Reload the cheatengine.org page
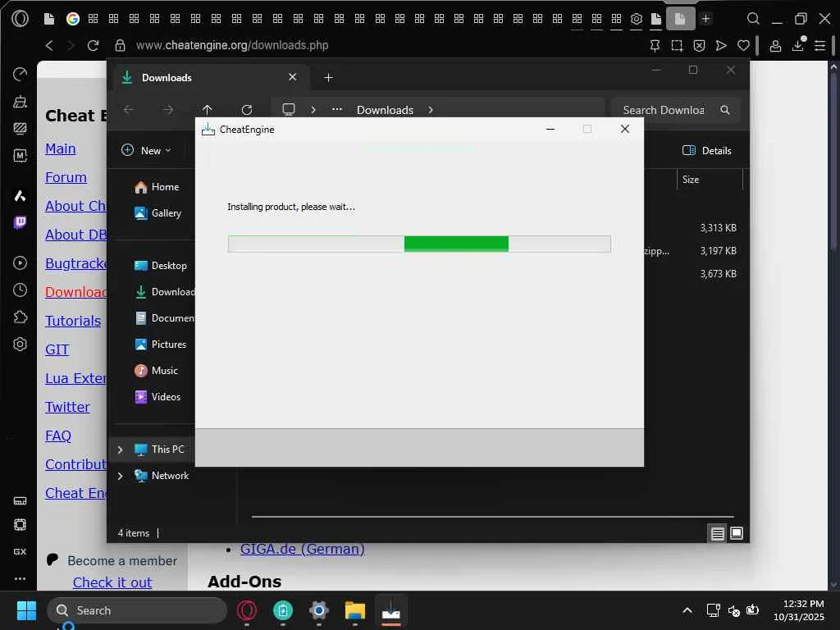The image size is (840, 630). (x=93, y=46)
